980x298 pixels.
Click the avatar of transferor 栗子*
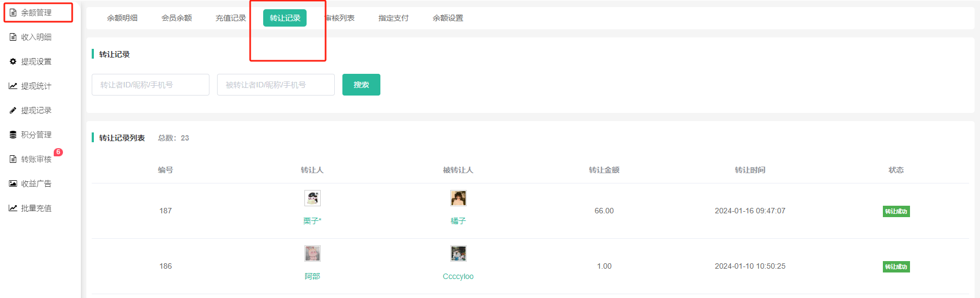(x=312, y=198)
